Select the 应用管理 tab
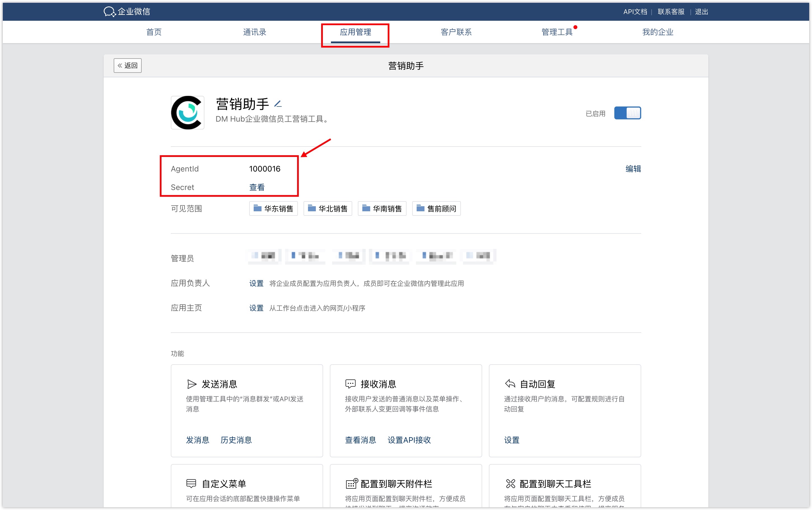Image resolution: width=812 pixels, height=510 pixels. coord(356,32)
